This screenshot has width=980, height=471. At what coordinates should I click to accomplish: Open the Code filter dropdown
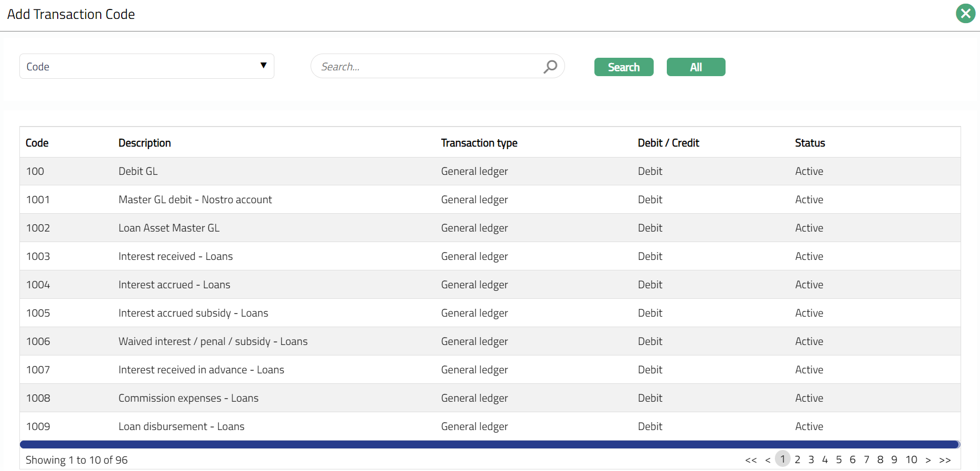click(147, 67)
